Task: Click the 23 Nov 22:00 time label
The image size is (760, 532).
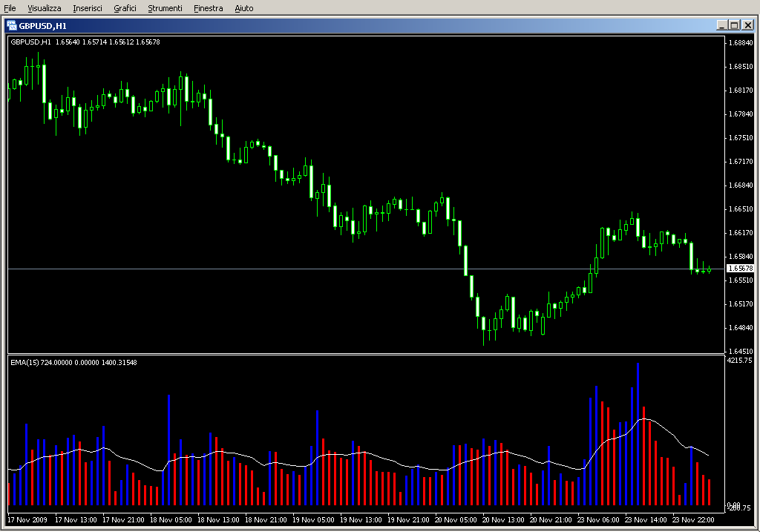Action: click(x=693, y=520)
